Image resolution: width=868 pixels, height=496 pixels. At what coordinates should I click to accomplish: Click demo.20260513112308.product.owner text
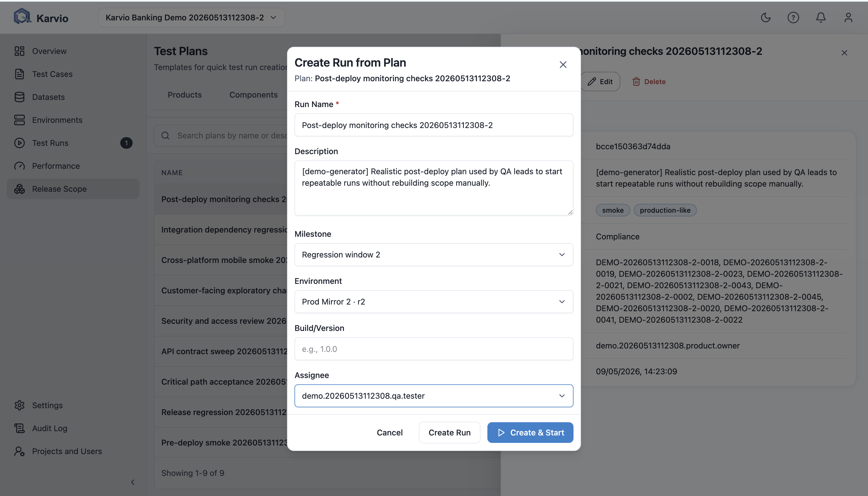coord(667,345)
